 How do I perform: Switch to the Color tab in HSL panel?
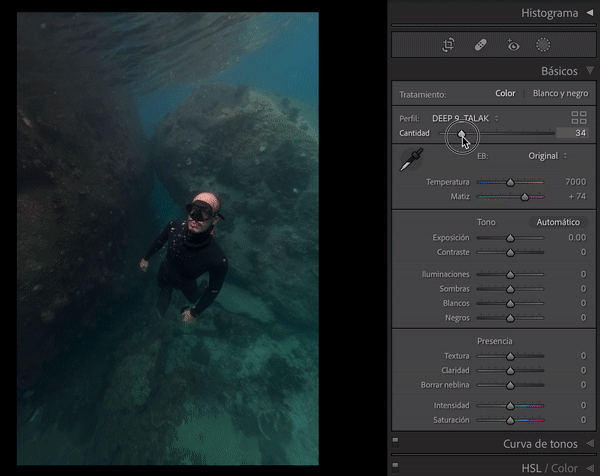pos(566,468)
